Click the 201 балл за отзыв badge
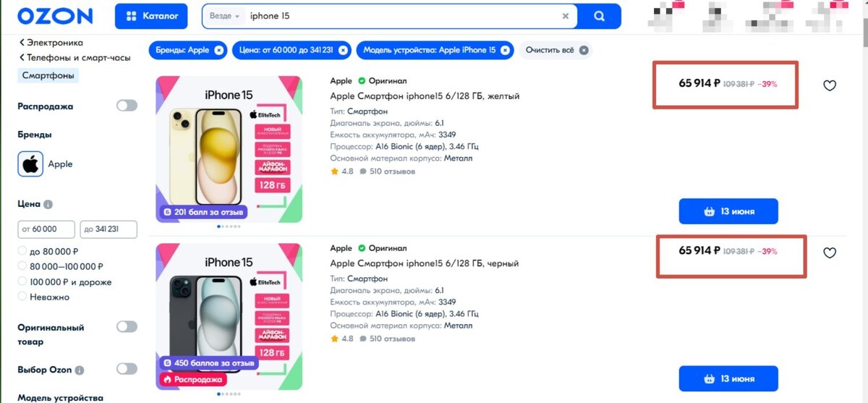The height and width of the screenshot is (403, 868). tap(203, 212)
